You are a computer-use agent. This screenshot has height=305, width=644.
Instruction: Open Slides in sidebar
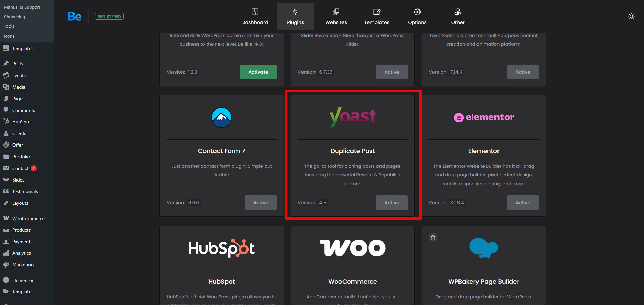[x=18, y=180]
